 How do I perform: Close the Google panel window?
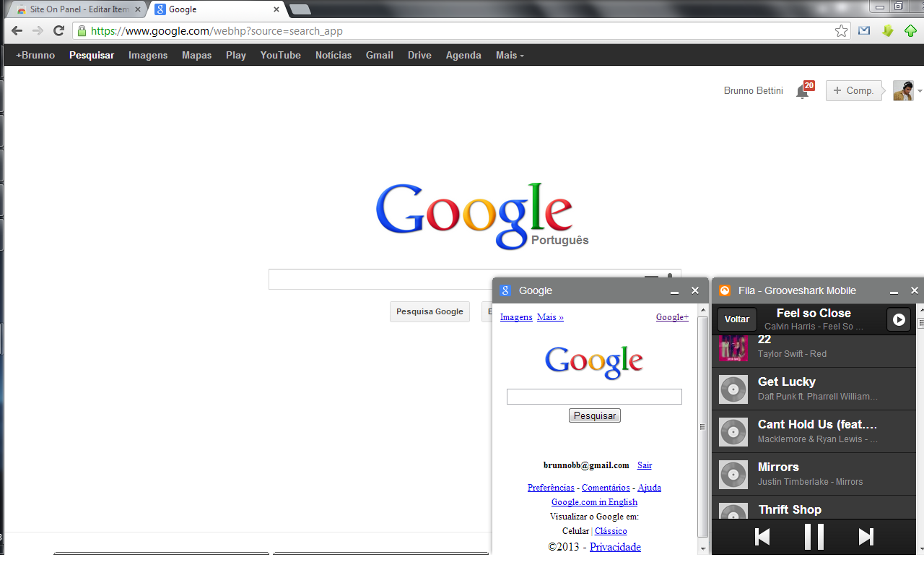tap(695, 290)
